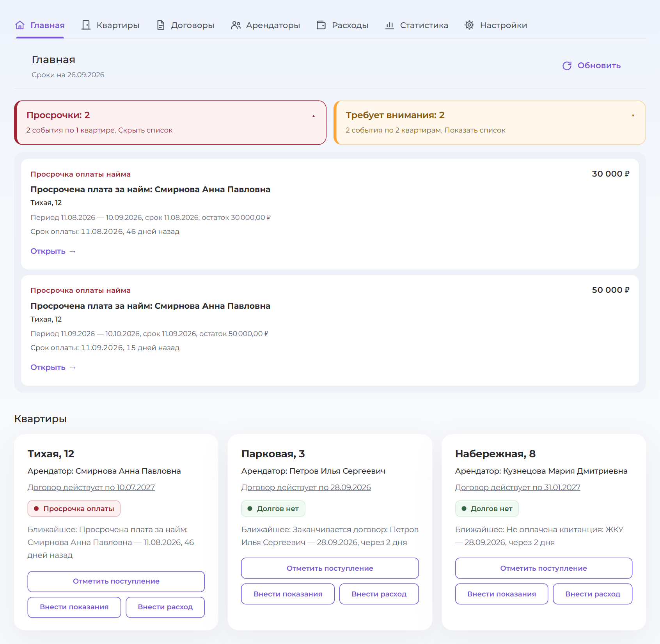Click the Просрочка оплаты status badge

(x=74, y=509)
